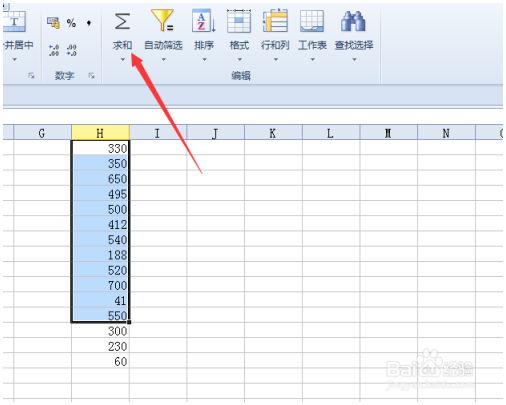
Task: Click the 求和 sigma sum icon
Action: click(x=122, y=22)
